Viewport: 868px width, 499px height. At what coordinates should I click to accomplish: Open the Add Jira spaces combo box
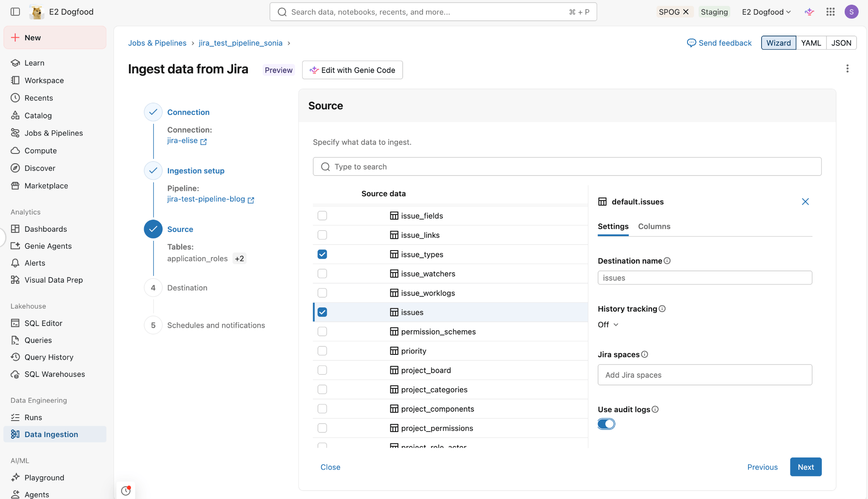pos(705,375)
